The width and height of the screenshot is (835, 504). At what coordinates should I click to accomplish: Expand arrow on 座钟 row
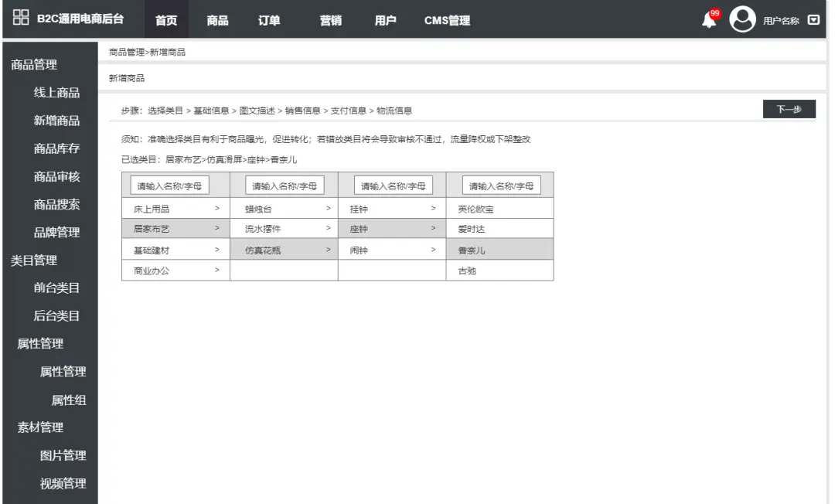[433, 228]
